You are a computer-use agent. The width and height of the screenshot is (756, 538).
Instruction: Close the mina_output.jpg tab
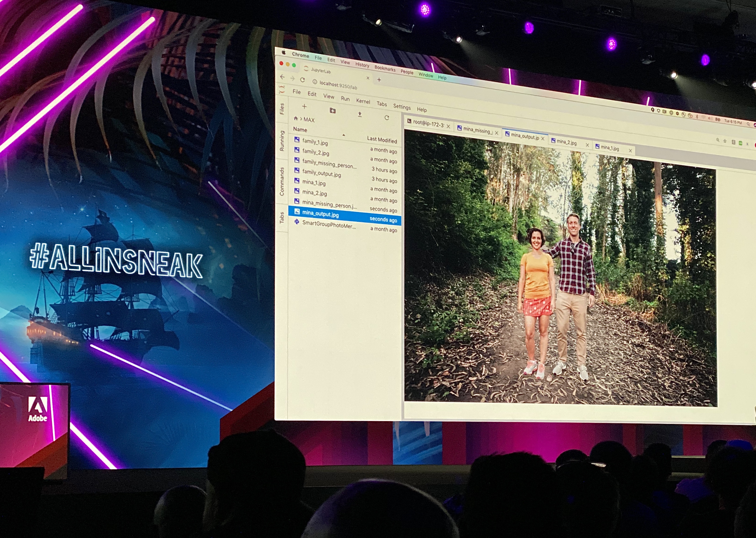coord(543,139)
